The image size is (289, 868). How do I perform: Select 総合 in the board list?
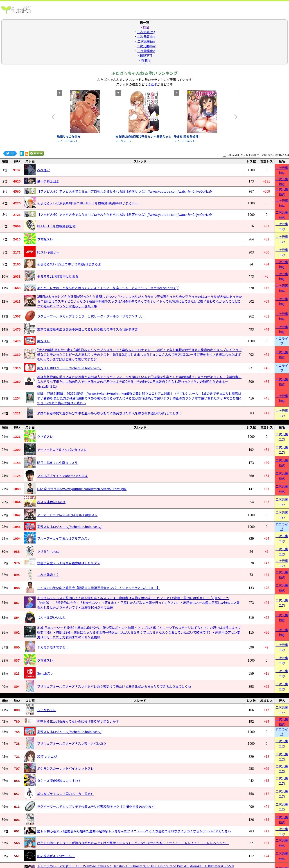point(146,27)
